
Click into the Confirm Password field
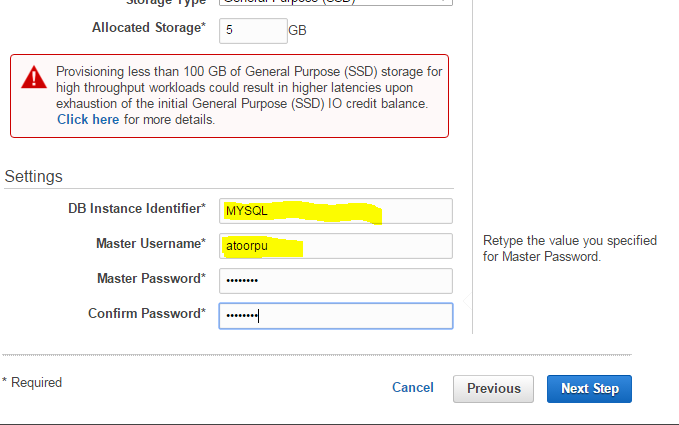click(335, 315)
